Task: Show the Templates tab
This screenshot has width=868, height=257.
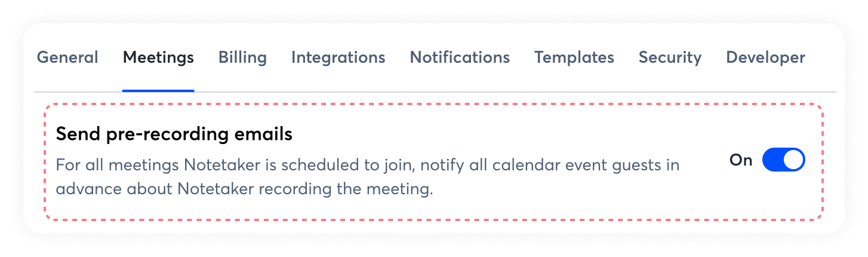Action: click(x=574, y=58)
